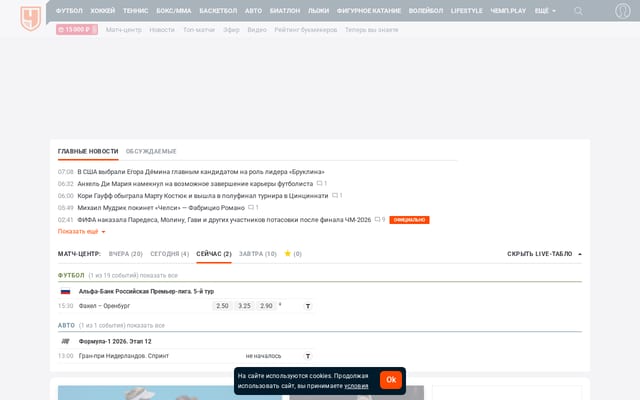Image resolution: width=640 pixels, height=400 pixels.
Task: Open the БОКС/ММА section
Action: (173, 11)
